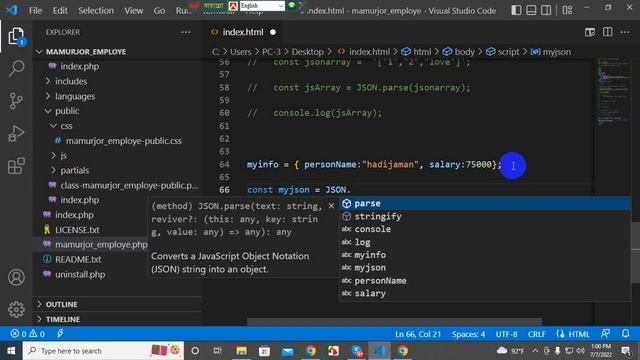Click errors and warnings count in status bar
Viewport: 640px width, 360px height.
pos(28,334)
